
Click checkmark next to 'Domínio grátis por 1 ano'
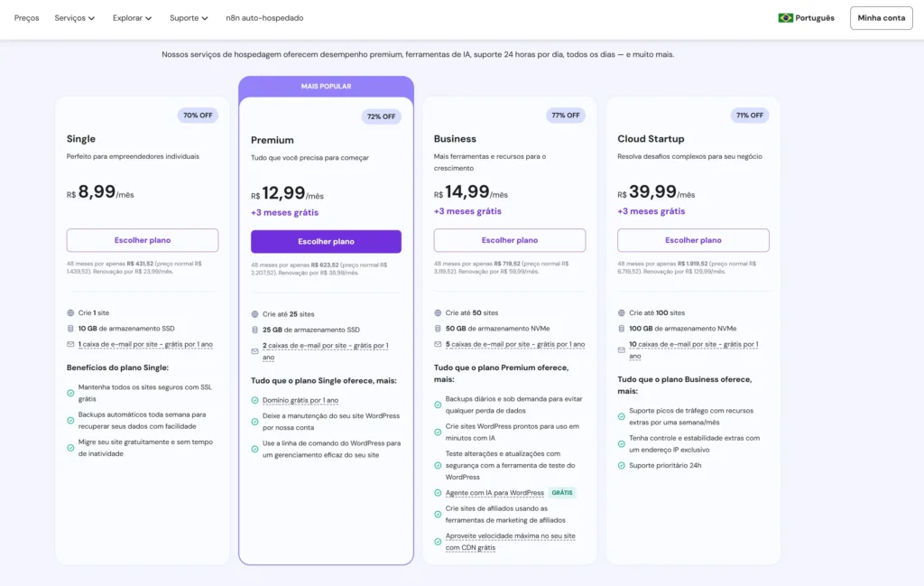[254, 400]
